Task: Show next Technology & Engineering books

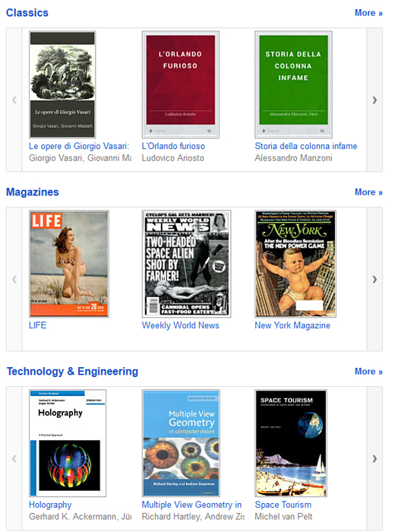Action: coord(374,458)
